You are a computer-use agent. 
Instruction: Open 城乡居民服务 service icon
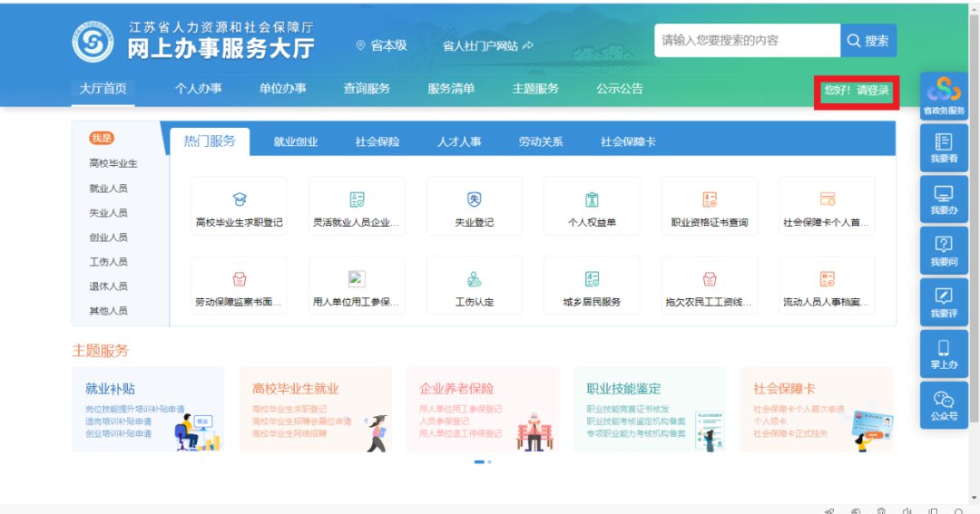pos(592,280)
